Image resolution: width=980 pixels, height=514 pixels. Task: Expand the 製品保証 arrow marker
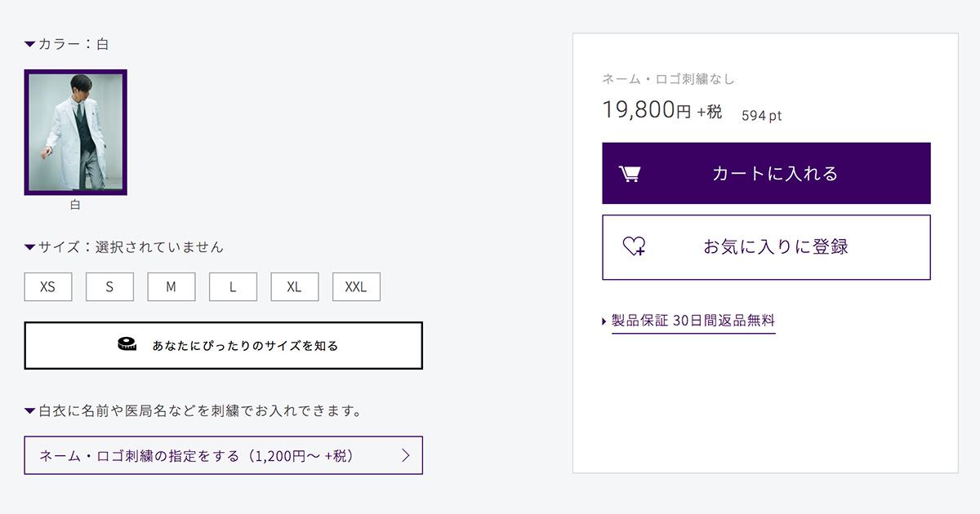604,321
